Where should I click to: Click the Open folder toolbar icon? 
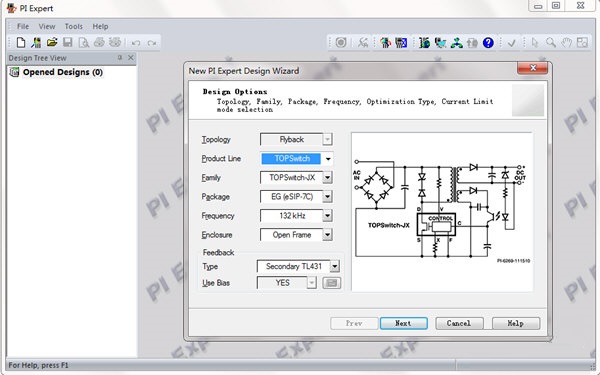pos(52,42)
